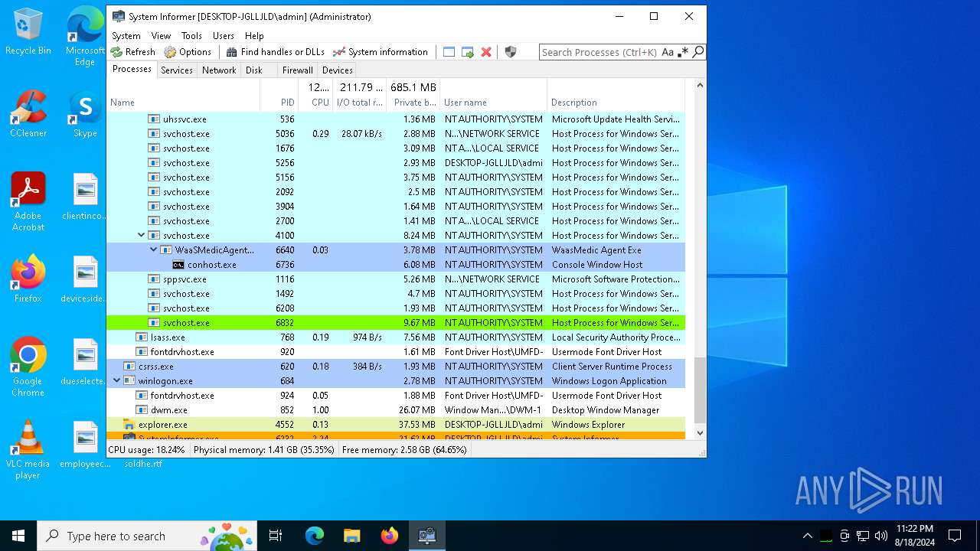Click the magnifier search icon
This screenshot has width=980, height=551.
697,52
